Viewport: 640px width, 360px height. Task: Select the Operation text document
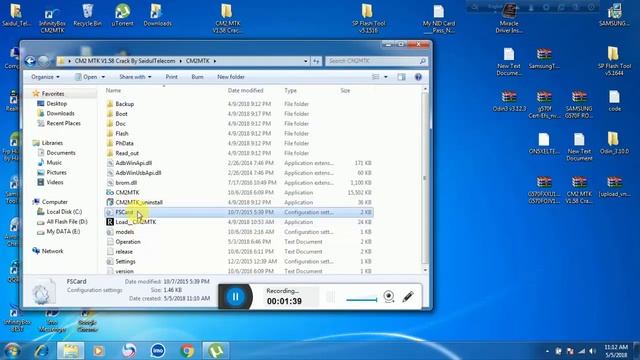pyautogui.click(x=128, y=242)
